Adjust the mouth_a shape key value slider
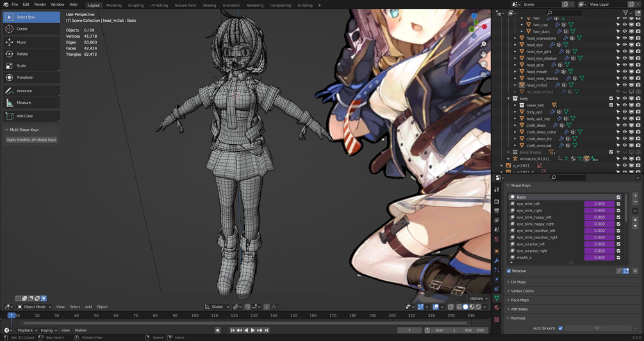Image resolution: width=644 pixels, height=341 pixels. pyautogui.click(x=599, y=258)
